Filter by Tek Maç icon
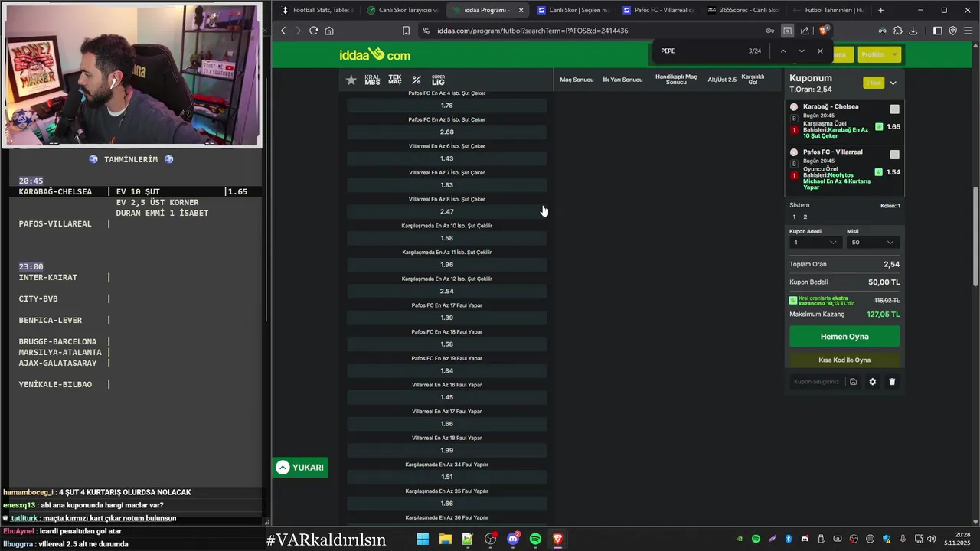980x551 pixels. coord(395,80)
